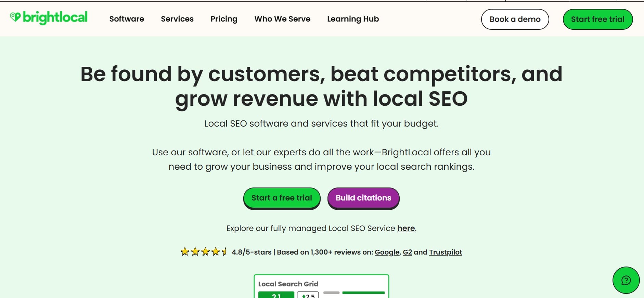Click the BrightLocal logo
The height and width of the screenshot is (298, 644).
point(49,17)
